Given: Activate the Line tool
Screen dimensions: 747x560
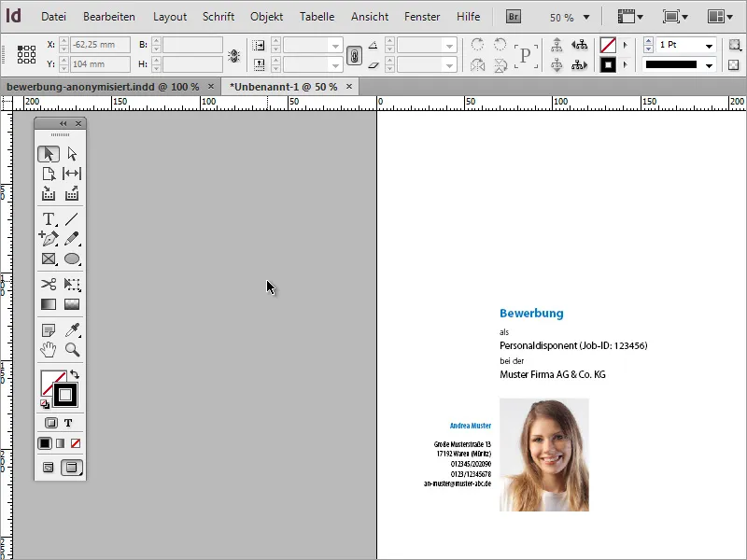Looking at the screenshot, I should (x=72, y=219).
